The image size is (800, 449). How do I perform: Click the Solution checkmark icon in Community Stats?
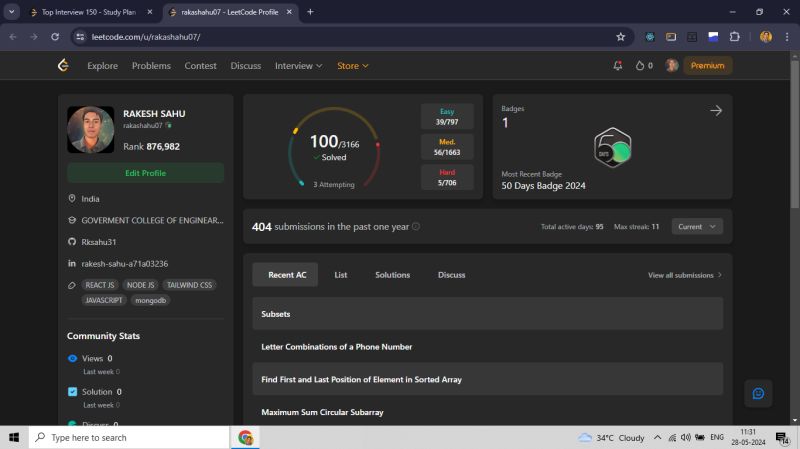[72, 391]
